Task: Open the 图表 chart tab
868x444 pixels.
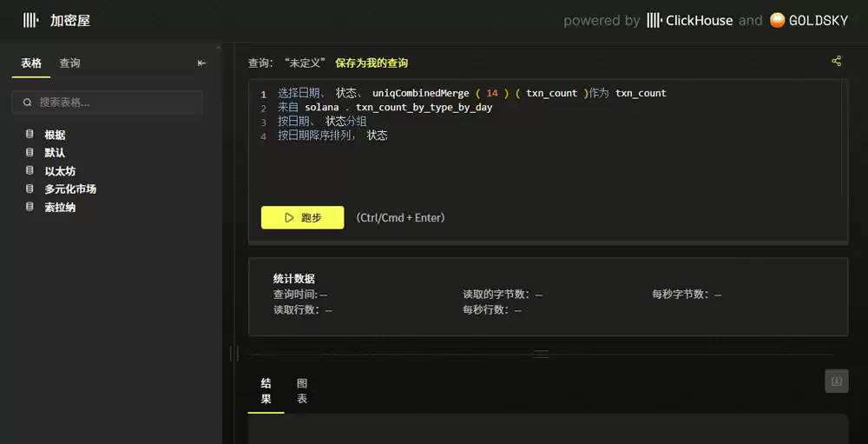Action: click(302, 391)
